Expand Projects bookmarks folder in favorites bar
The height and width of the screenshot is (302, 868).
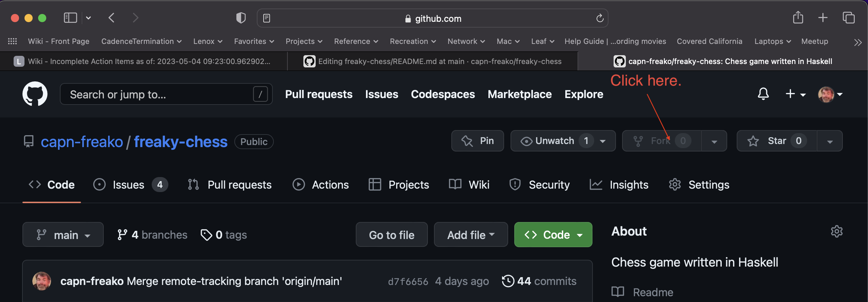tap(304, 41)
